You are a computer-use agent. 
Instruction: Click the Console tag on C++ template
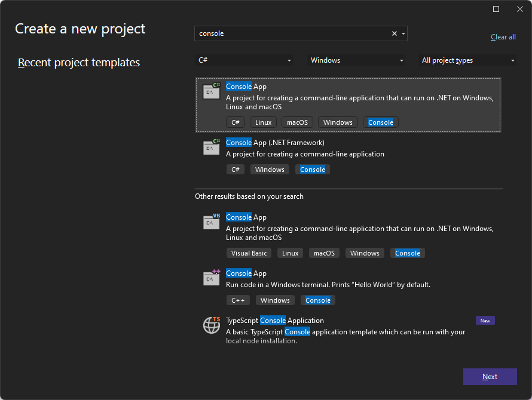click(317, 300)
